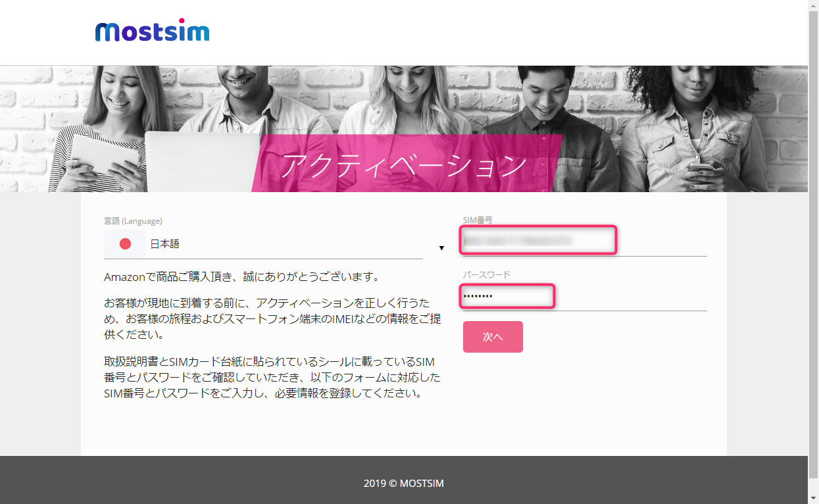
Task: Click the Japan flag icon
Action: [x=125, y=244]
